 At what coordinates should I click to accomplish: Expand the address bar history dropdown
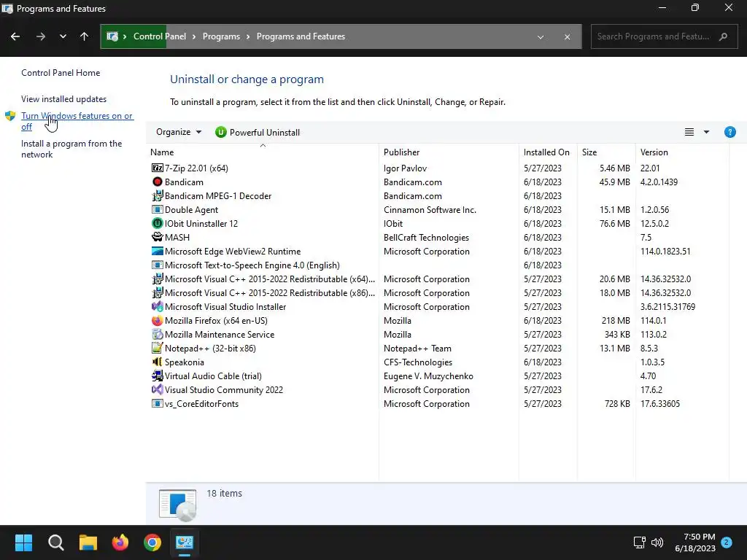541,36
